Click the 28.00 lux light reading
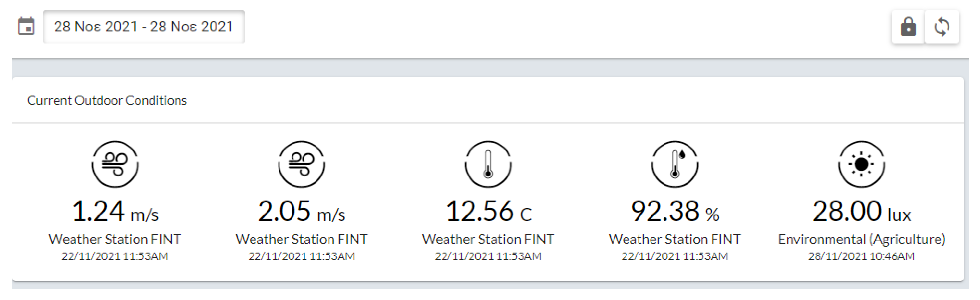This screenshot has height=300, width=980. (x=861, y=211)
